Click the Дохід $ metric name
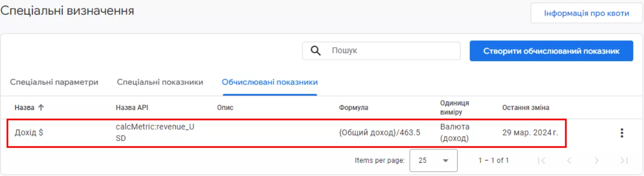The image size is (644, 176). pos(29,133)
